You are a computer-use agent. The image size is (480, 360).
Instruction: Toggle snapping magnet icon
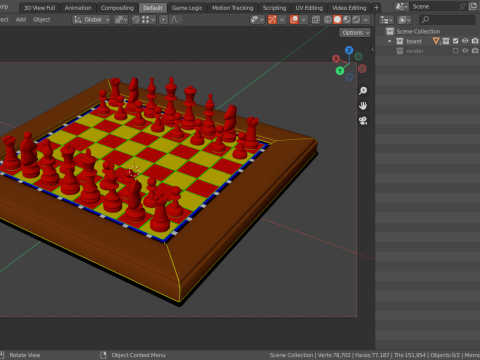[x=136, y=20]
